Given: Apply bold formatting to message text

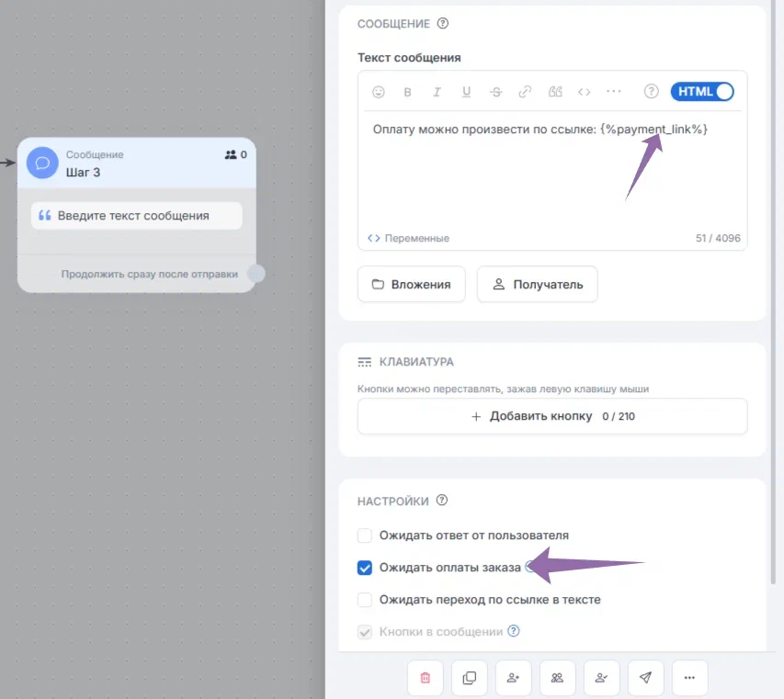Looking at the screenshot, I should (407, 92).
